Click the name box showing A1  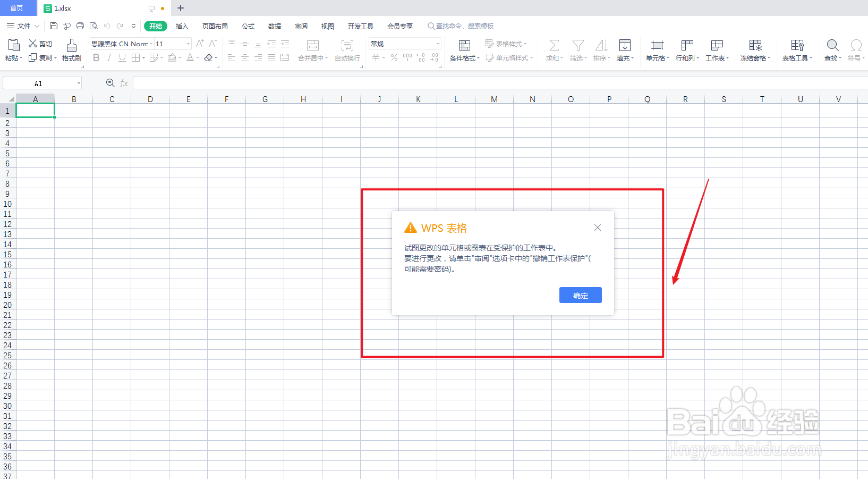click(x=42, y=83)
